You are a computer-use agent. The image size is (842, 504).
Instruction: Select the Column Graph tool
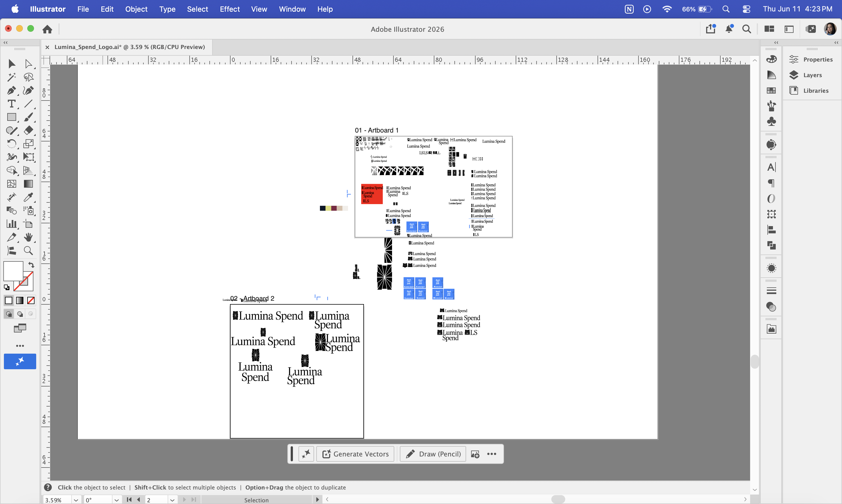click(x=11, y=224)
